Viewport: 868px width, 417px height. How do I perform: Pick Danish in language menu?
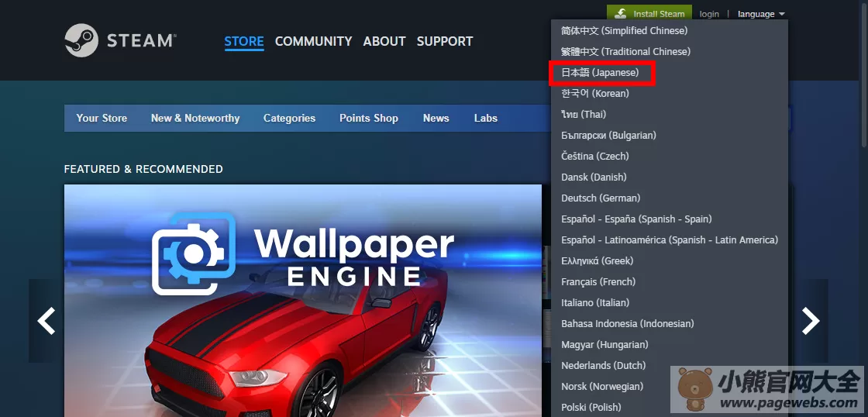(x=670, y=177)
